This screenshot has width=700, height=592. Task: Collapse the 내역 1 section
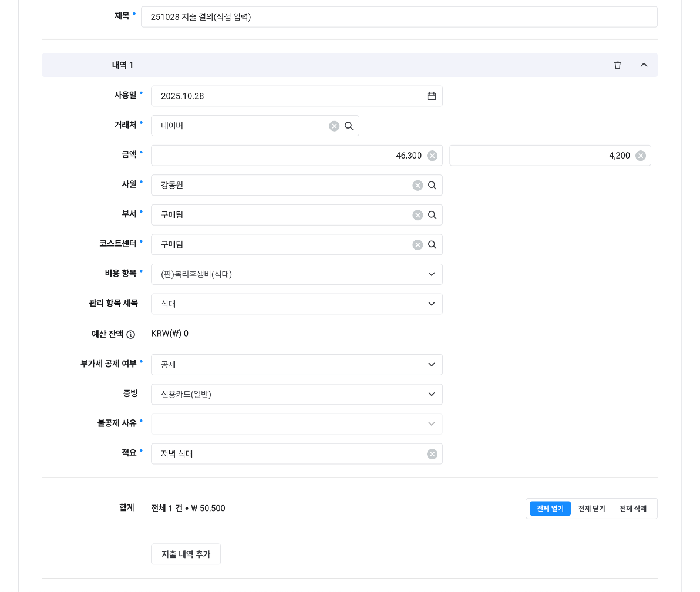click(x=644, y=65)
